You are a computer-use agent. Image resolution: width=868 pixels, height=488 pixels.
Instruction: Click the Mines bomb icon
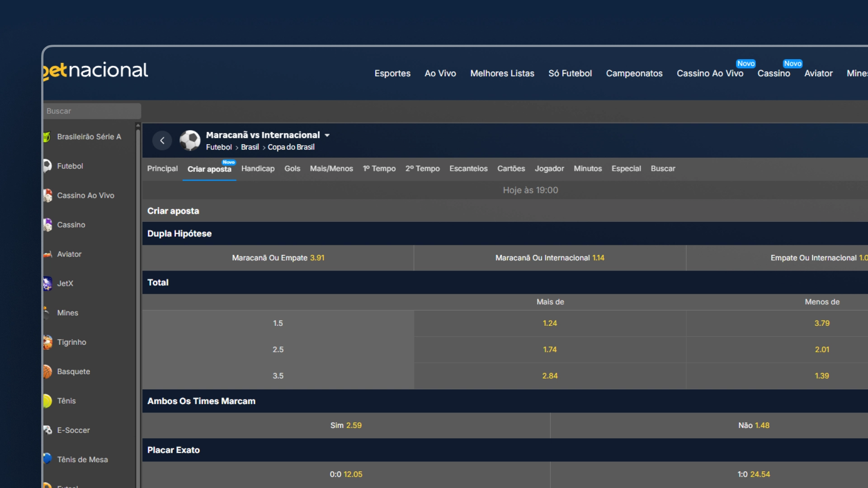(47, 313)
